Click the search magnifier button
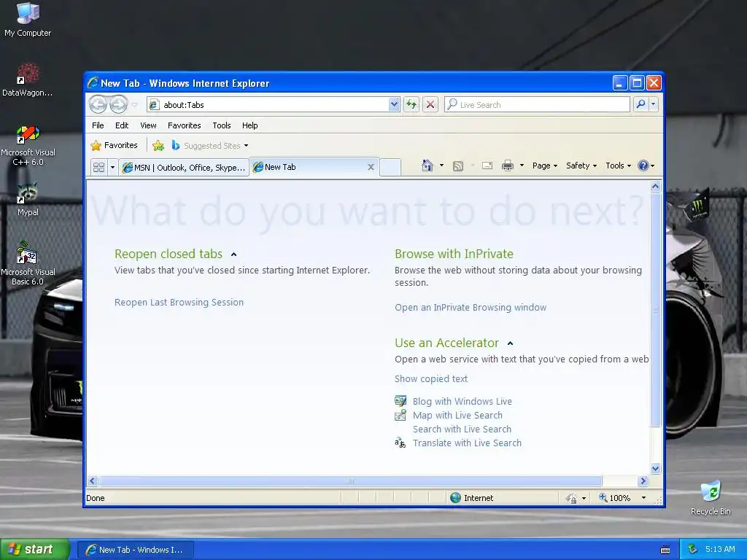747x560 pixels. click(641, 104)
